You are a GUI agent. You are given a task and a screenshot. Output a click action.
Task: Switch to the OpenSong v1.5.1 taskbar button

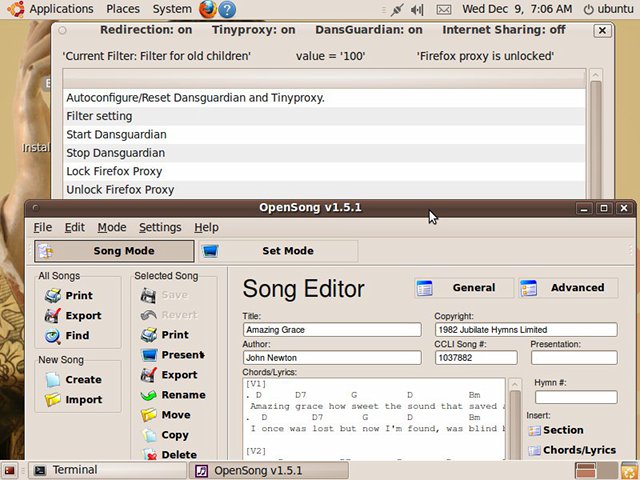click(270, 471)
